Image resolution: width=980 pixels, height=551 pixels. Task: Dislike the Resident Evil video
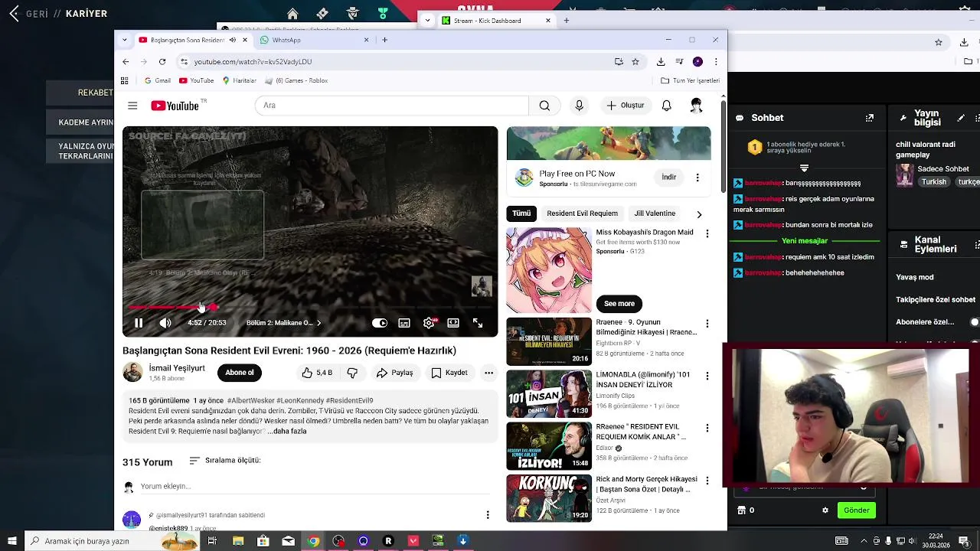tap(352, 373)
